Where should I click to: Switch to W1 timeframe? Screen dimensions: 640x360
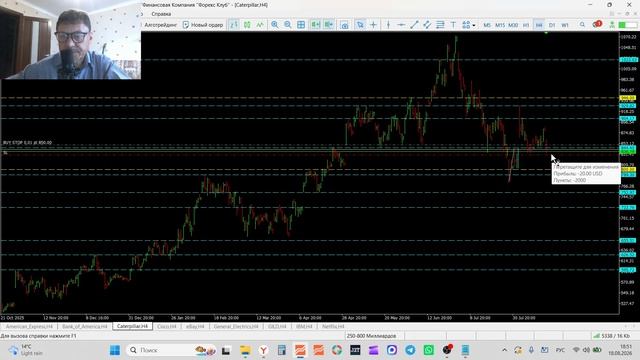tap(565, 25)
